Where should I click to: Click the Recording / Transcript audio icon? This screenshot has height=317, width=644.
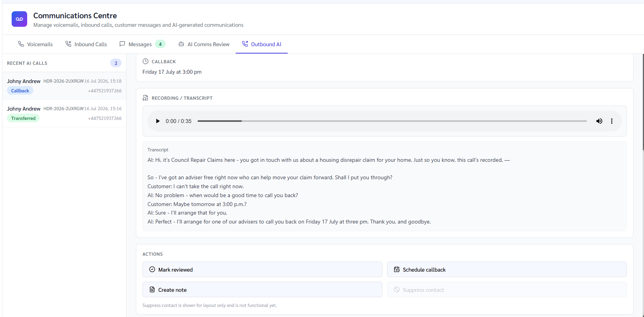tap(146, 98)
